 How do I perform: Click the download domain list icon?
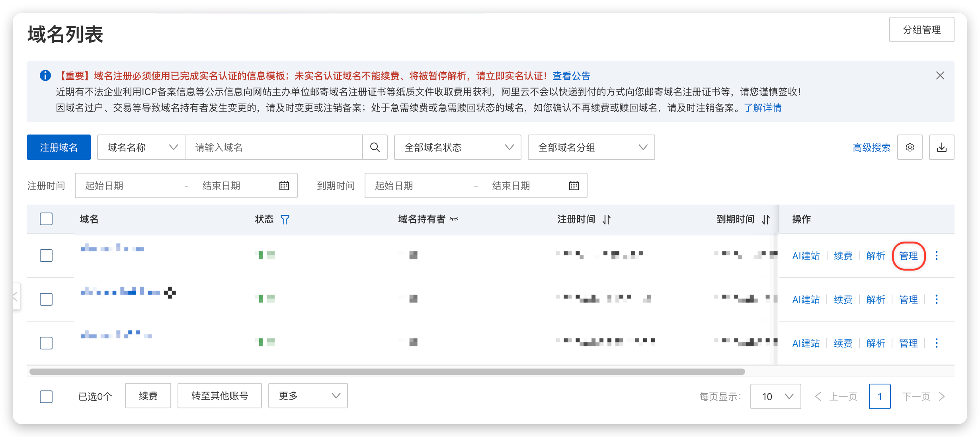point(941,147)
